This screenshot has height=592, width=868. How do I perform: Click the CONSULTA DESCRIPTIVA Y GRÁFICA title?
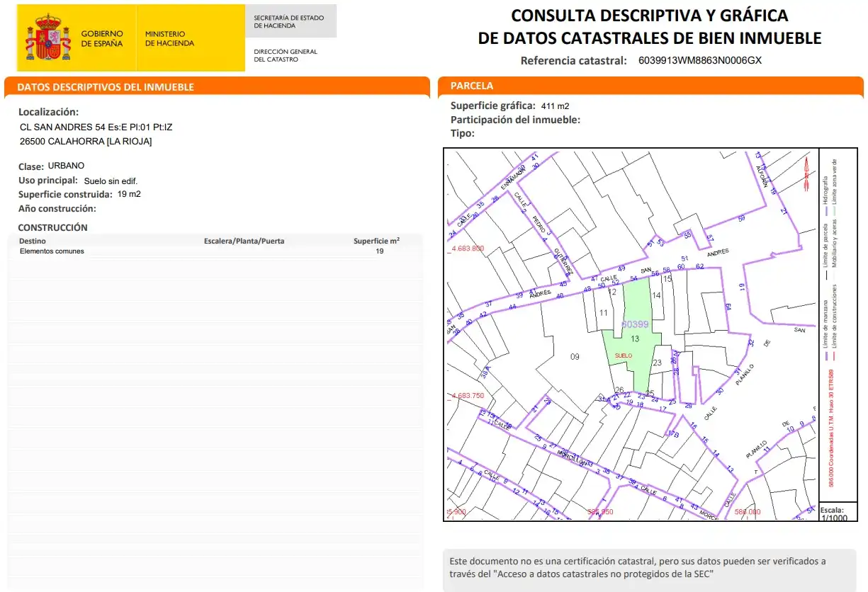coord(650,15)
